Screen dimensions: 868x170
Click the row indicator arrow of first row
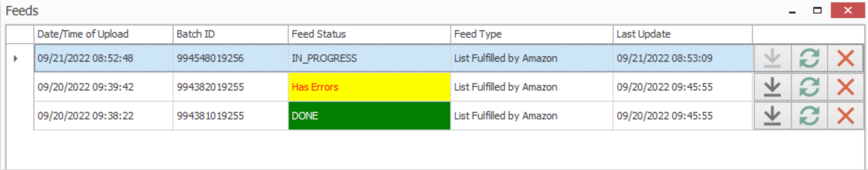[16, 59]
